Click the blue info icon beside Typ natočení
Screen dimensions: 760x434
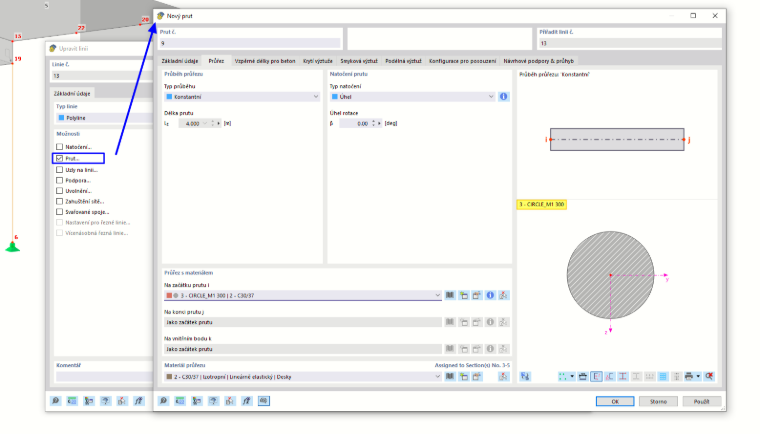[x=504, y=96]
